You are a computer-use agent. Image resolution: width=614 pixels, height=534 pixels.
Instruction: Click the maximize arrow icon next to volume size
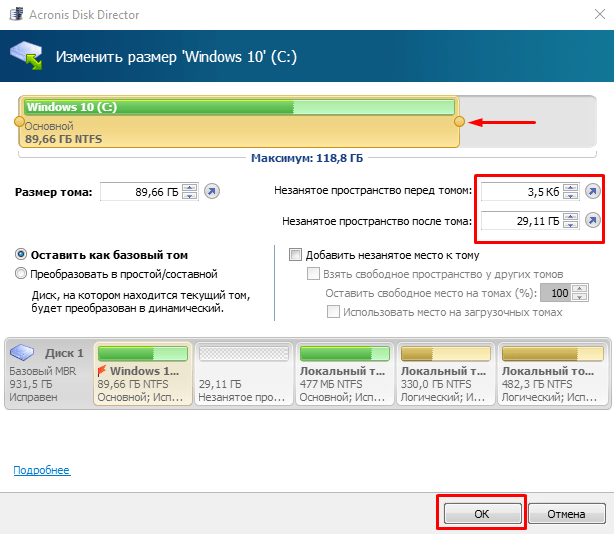(212, 191)
